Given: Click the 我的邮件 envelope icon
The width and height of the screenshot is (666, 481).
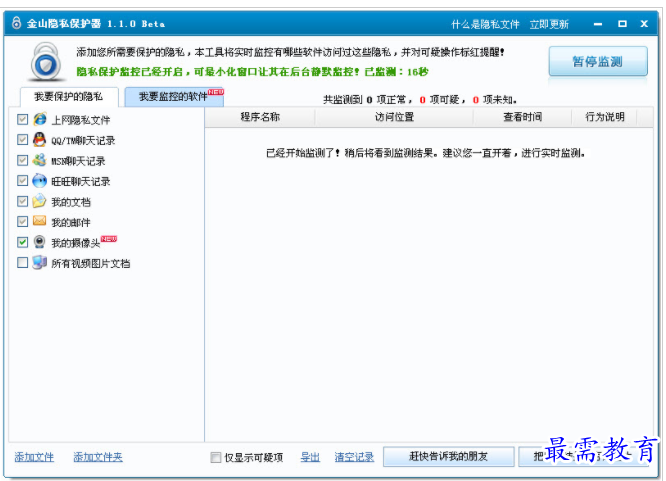Looking at the screenshot, I should click(x=40, y=221).
